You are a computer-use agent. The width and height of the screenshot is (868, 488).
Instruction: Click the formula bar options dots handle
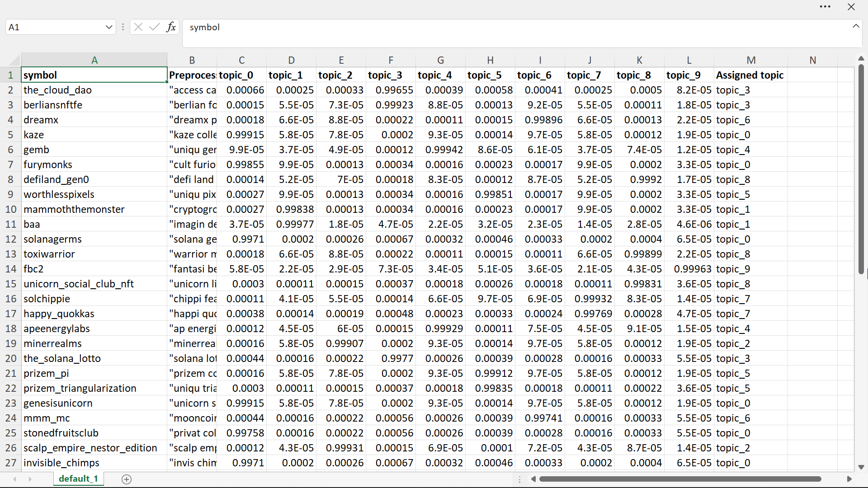123,27
